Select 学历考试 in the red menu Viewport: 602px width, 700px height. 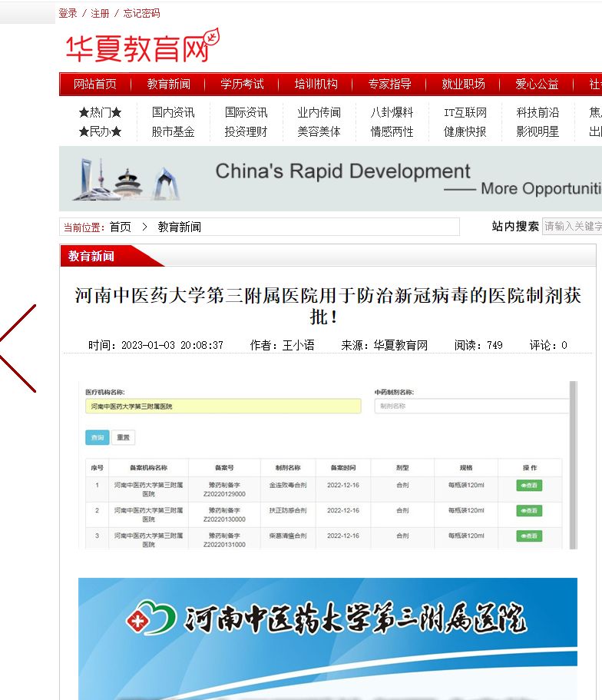[242, 84]
